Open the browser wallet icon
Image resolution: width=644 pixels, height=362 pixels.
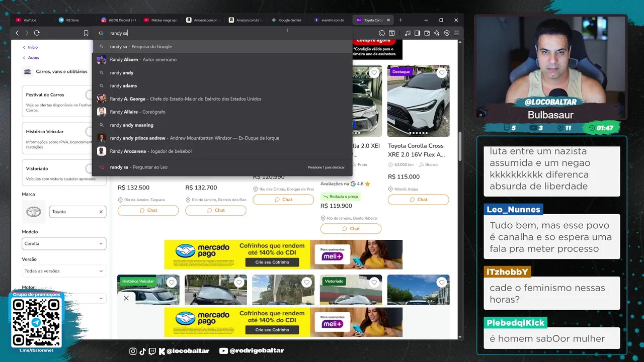427,33
